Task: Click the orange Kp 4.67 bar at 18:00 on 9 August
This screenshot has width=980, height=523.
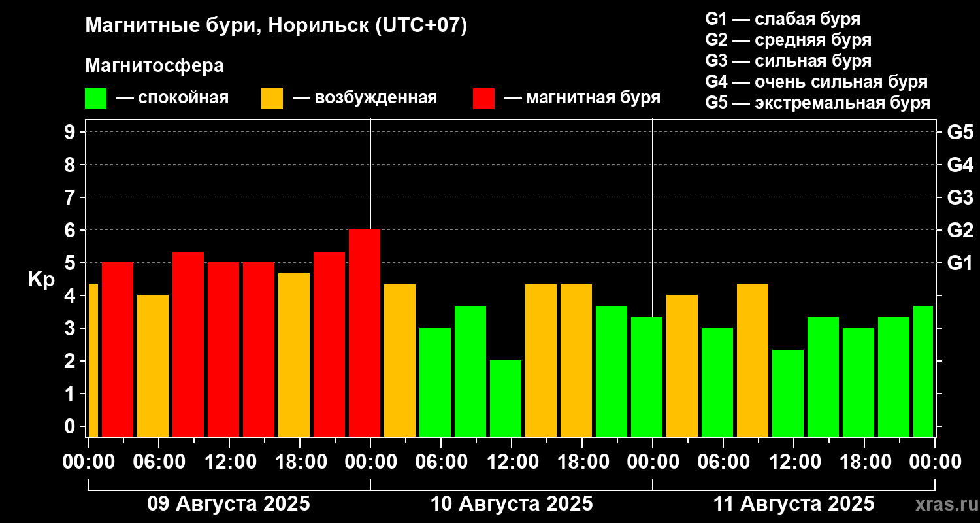Action: pyautogui.click(x=294, y=354)
